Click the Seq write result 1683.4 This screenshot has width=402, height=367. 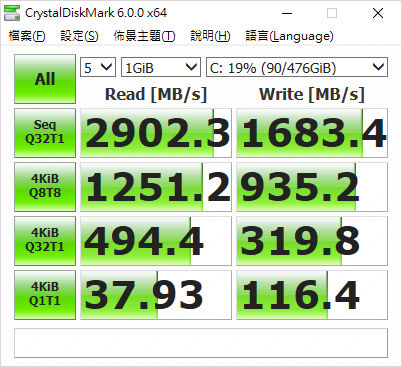pyautogui.click(x=312, y=133)
